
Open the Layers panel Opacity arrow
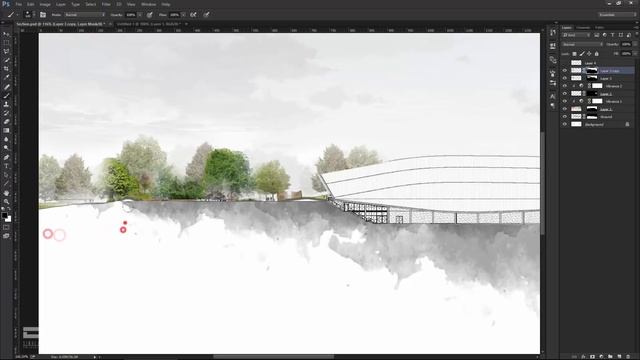(634, 44)
